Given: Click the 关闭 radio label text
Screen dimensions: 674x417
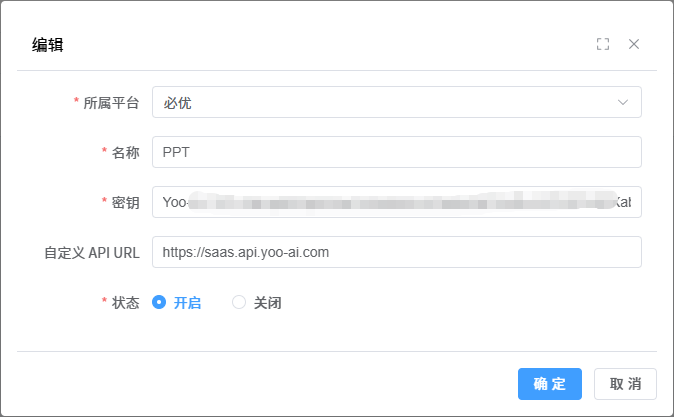Looking at the screenshot, I should [x=267, y=302].
